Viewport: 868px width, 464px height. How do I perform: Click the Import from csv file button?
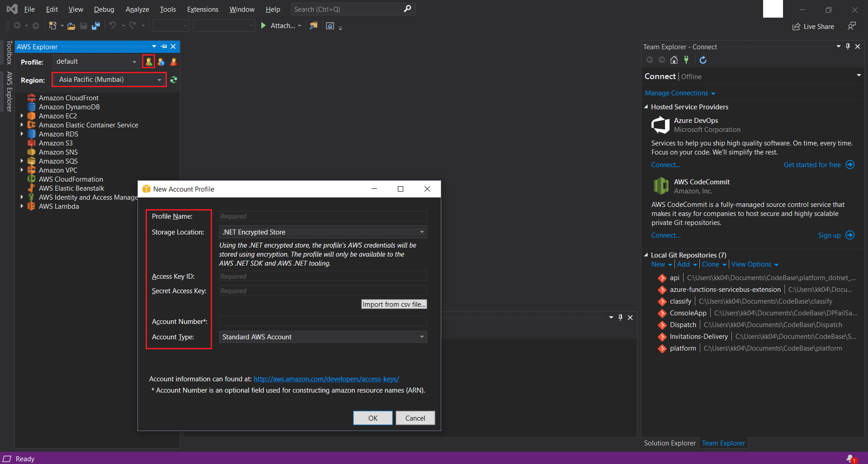(394, 305)
